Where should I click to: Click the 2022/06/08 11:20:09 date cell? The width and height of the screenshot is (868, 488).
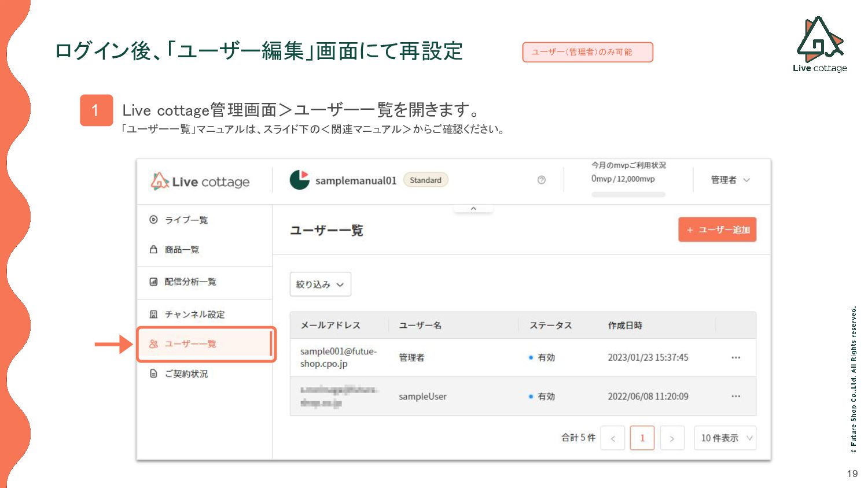point(648,396)
